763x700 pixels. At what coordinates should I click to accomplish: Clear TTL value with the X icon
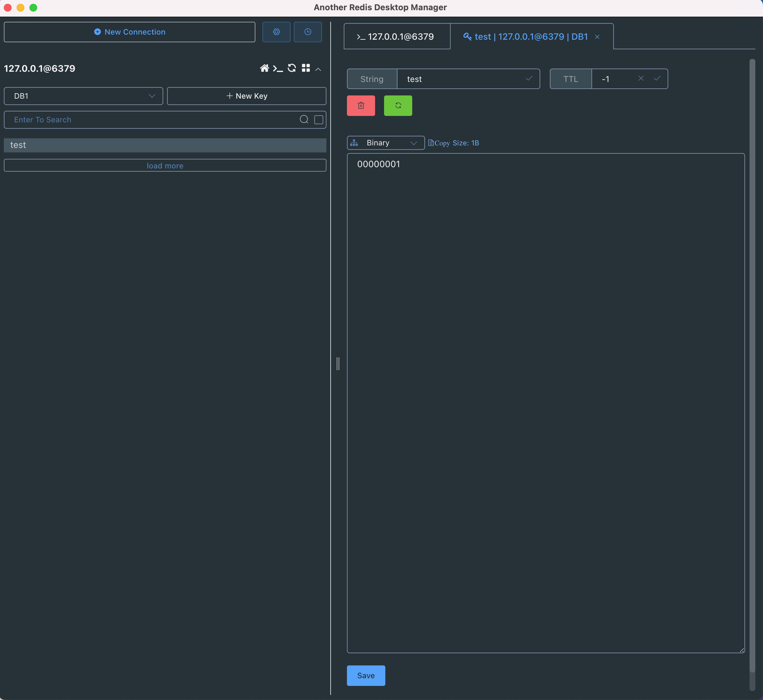pos(641,78)
